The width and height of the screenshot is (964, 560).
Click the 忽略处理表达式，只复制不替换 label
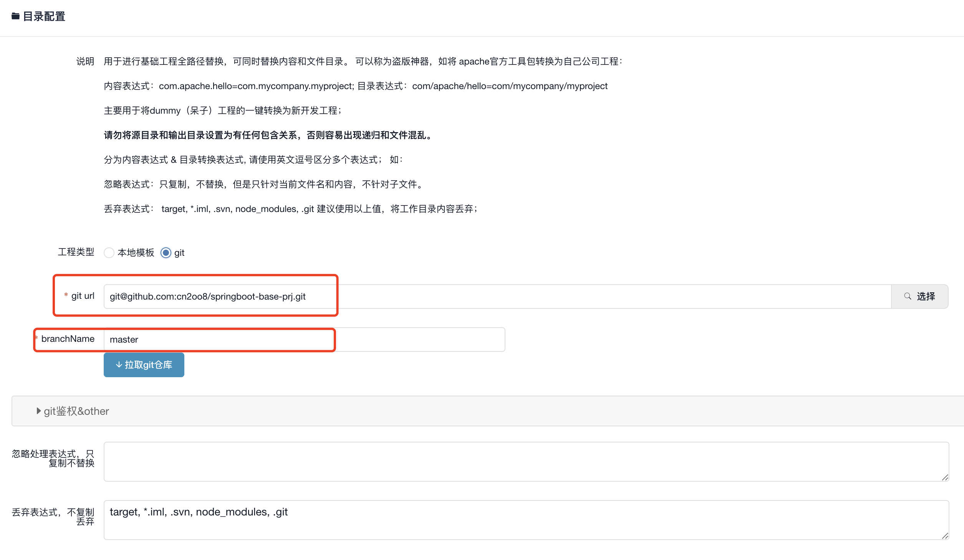(x=53, y=459)
